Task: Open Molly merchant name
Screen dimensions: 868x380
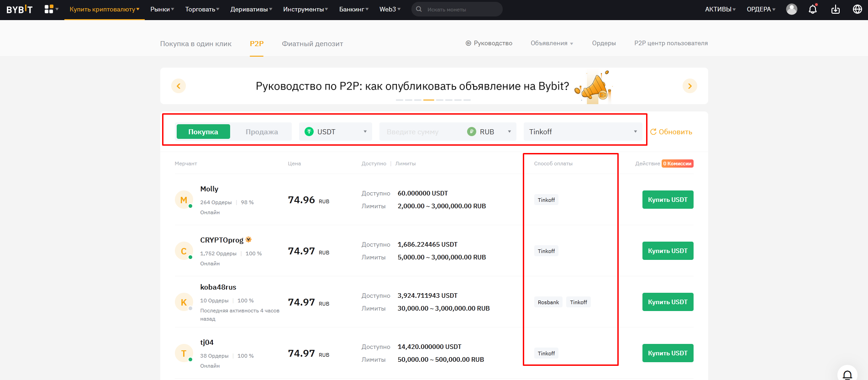Action: 209,189
